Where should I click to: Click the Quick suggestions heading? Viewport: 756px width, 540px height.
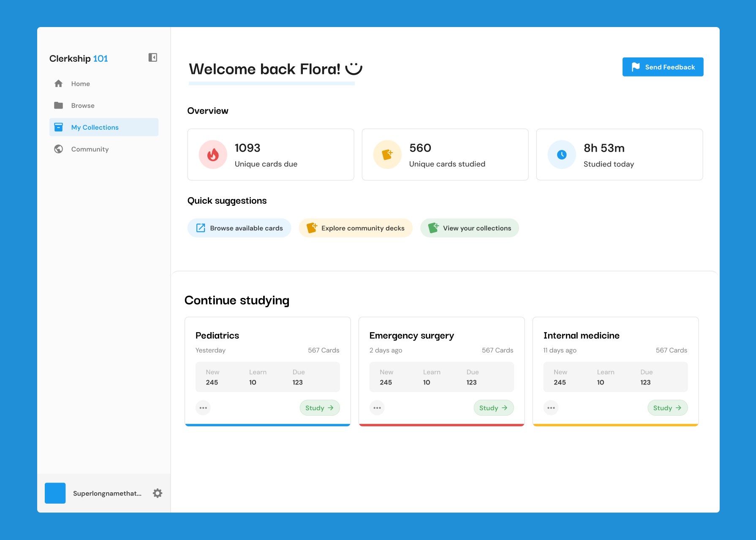click(227, 201)
